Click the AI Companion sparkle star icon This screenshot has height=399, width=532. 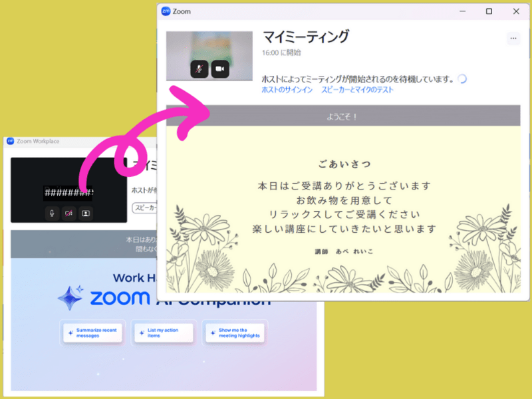click(70, 299)
